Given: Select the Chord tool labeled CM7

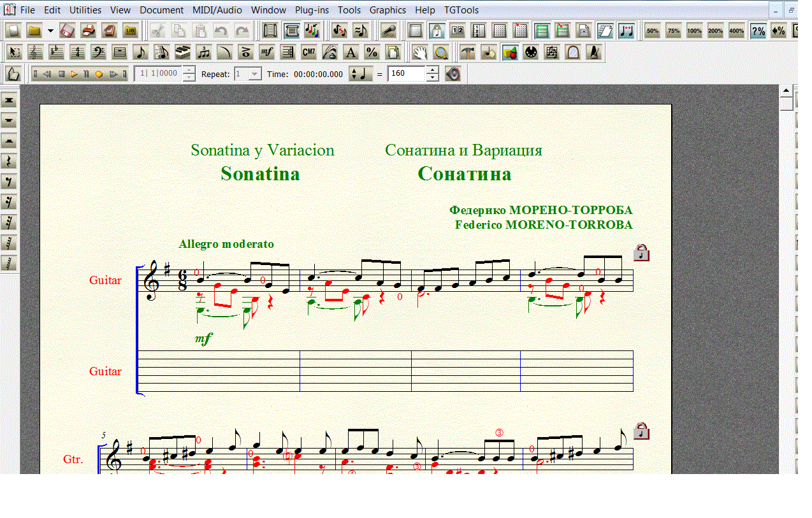Looking at the screenshot, I should coord(308,52).
